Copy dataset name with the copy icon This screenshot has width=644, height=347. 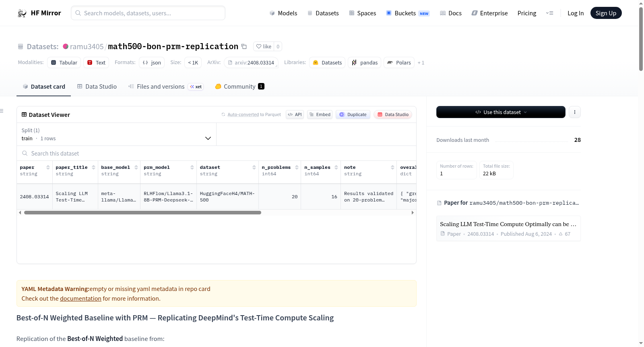[244, 46]
